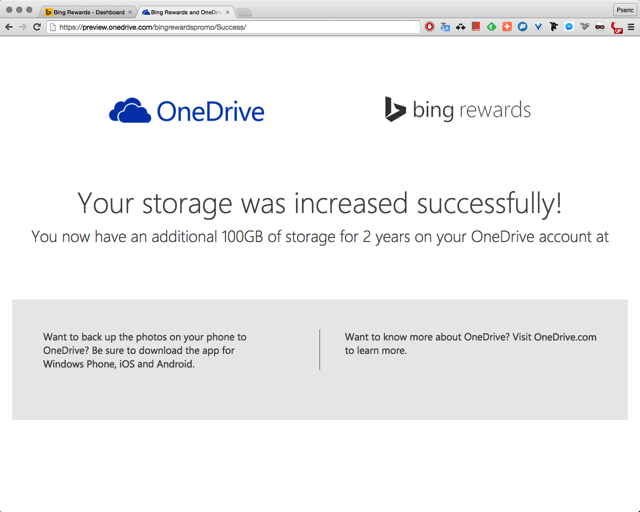
Task: Click the green Feedly extension icon
Action: 491,27
